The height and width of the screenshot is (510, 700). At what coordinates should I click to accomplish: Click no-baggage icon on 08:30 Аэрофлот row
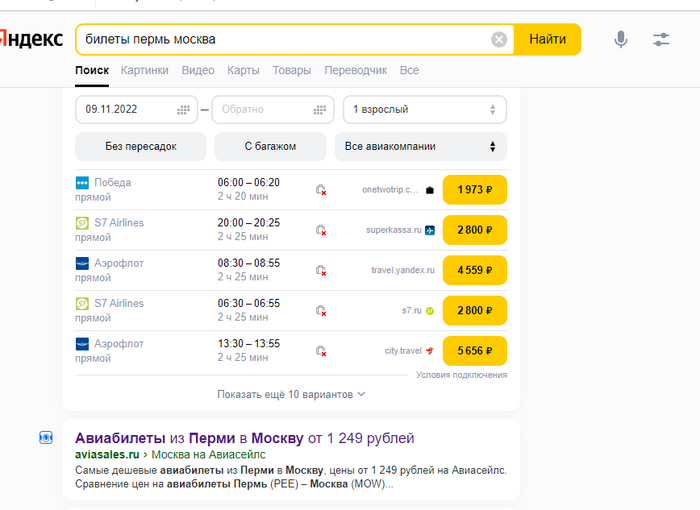click(321, 270)
